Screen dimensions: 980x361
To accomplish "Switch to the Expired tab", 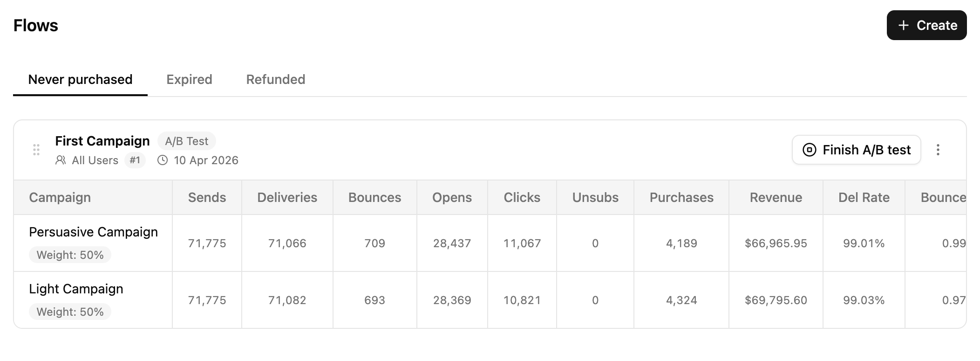I will (x=189, y=80).
